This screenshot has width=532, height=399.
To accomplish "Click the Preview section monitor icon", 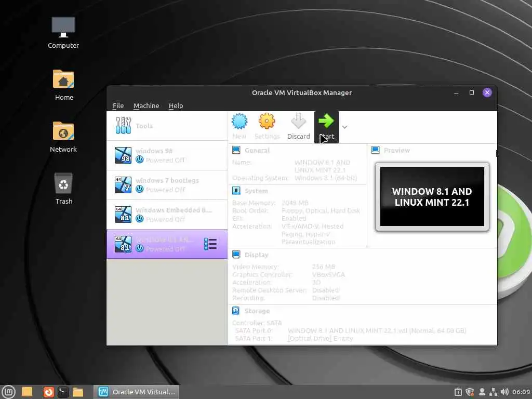I will click(376, 150).
